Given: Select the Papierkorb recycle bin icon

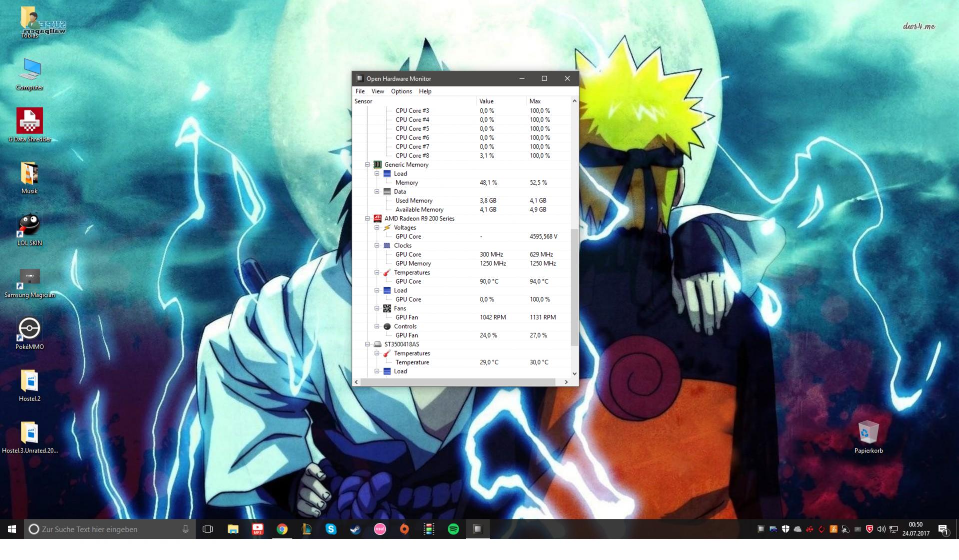Looking at the screenshot, I should point(869,437).
